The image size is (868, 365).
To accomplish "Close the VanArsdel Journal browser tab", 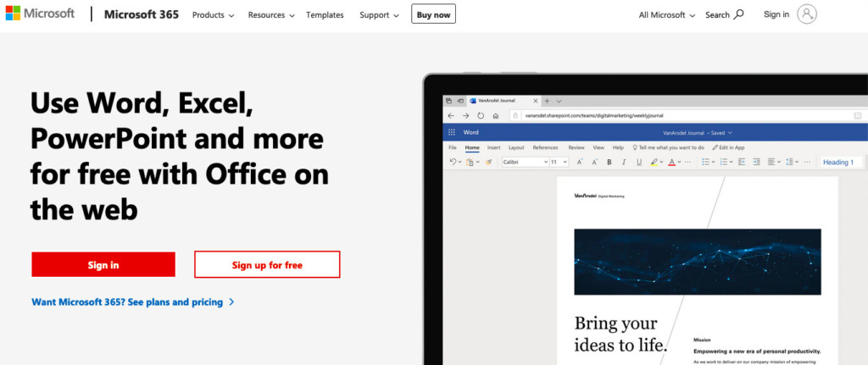I will click(536, 101).
